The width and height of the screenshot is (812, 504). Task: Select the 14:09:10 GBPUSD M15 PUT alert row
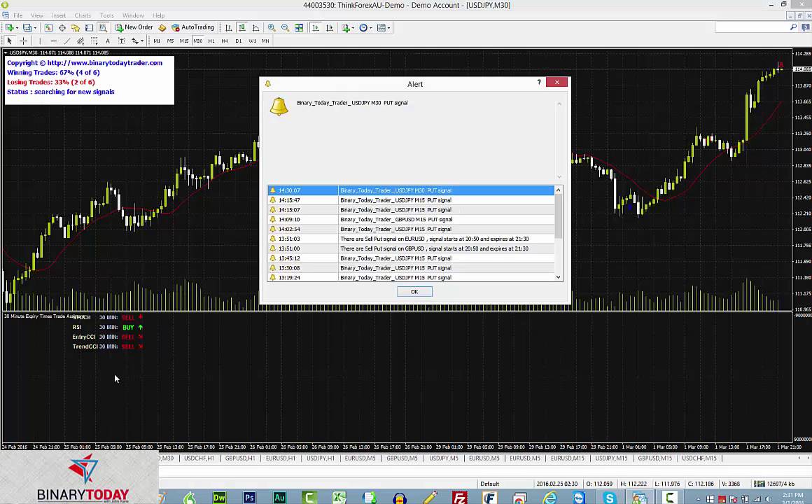coord(411,220)
